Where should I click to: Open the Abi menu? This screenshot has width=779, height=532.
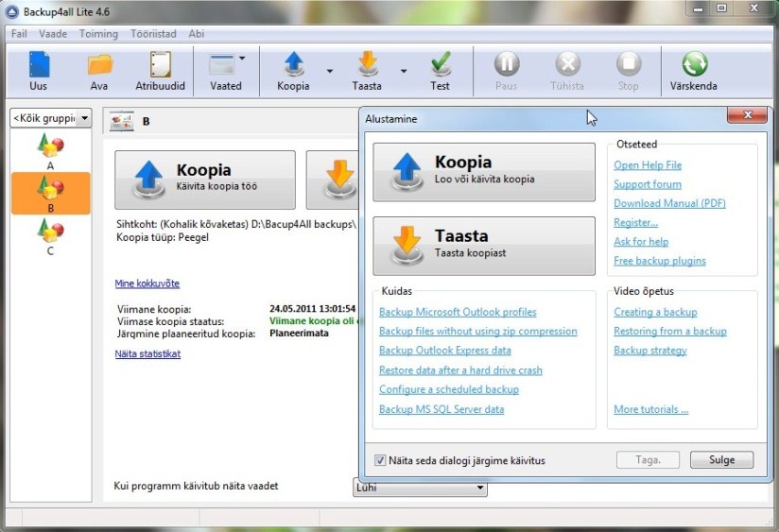pyautogui.click(x=197, y=34)
